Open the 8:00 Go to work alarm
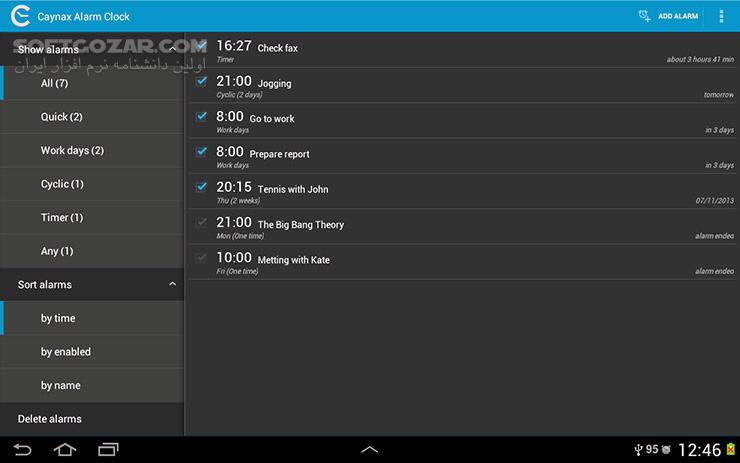The width and height of the screenshot is (740, 463). [x=462, y=121]
